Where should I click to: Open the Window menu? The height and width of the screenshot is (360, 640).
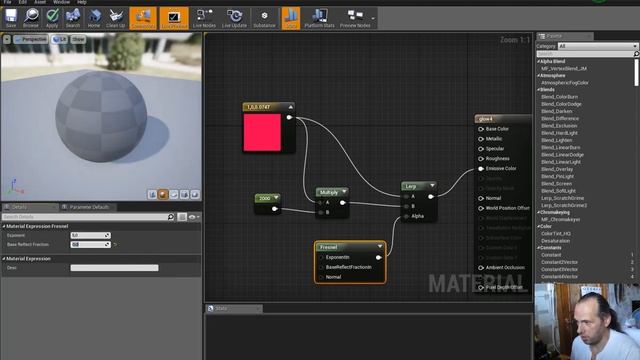coord(62,2)
